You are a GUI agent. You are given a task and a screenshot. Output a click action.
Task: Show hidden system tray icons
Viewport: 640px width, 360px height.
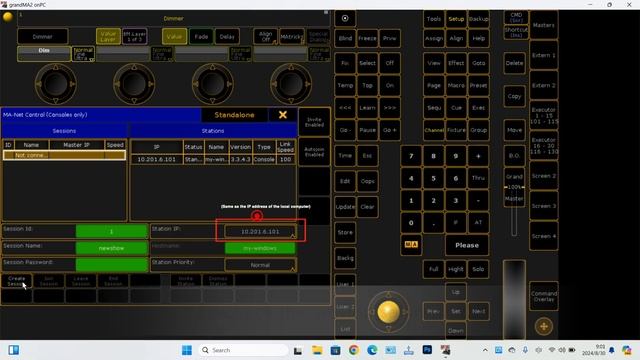coord(485,350)
